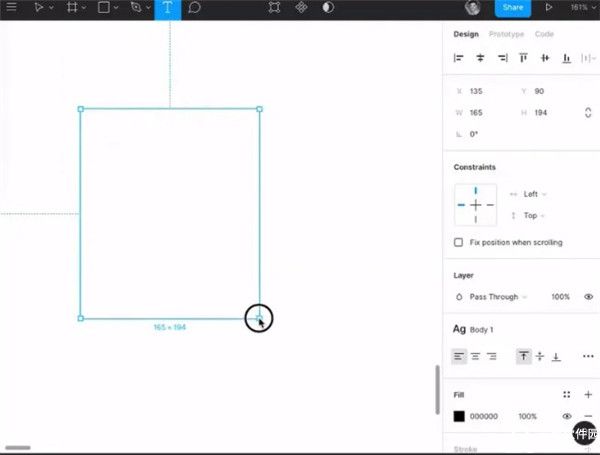Enable Fix position when scrolling

coord(459,242)
